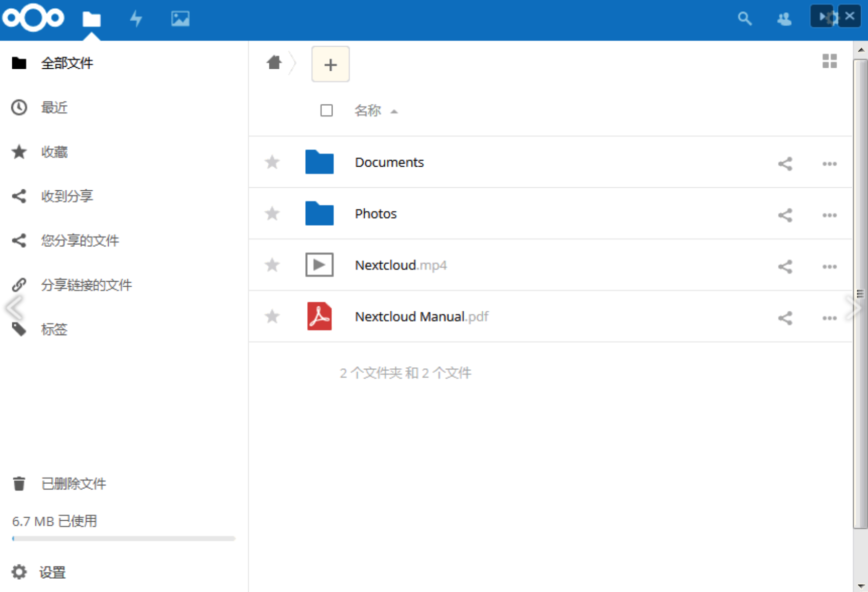Open the Photos folder name
Viewport: 868px width, 592px height.
[376, 213]
